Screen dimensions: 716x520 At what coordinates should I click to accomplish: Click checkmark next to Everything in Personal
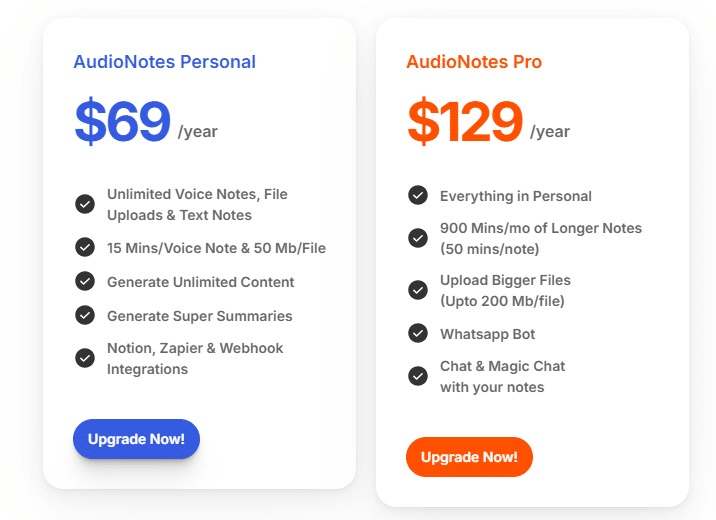pyautogui.click(x=418, y=195)
